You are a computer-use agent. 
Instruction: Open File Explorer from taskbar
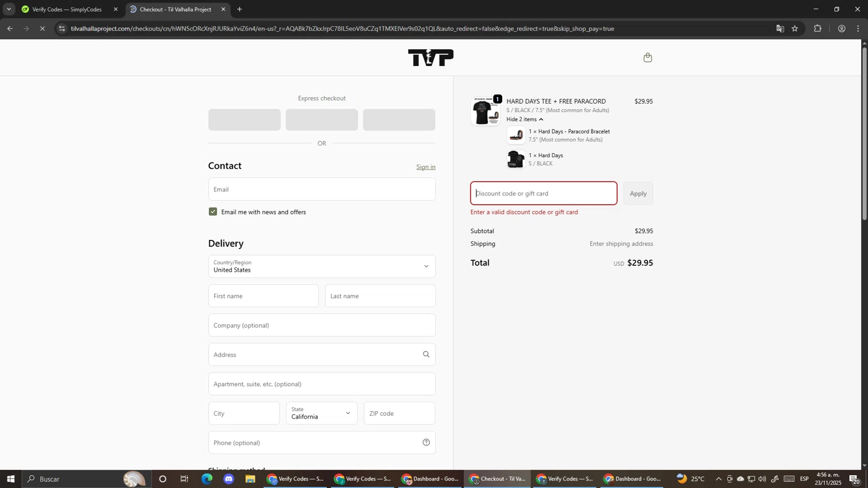251,479
